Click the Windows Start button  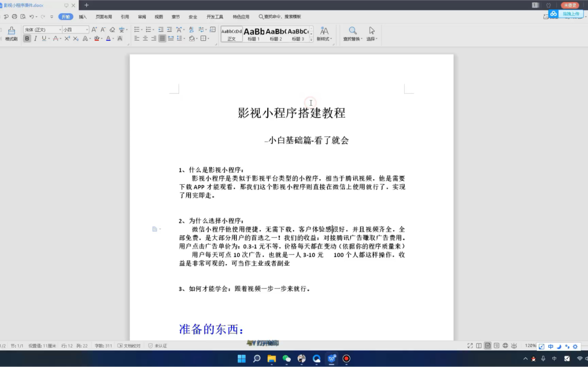(x=242, y=359)
